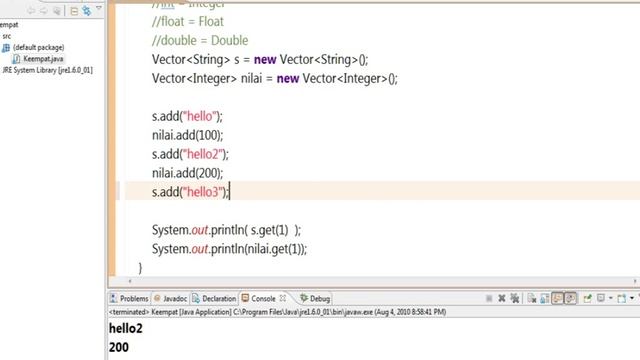Screen dimensions: 640x360
Task: Click the code line s.add("hello2");
Action: coord(190,154)
